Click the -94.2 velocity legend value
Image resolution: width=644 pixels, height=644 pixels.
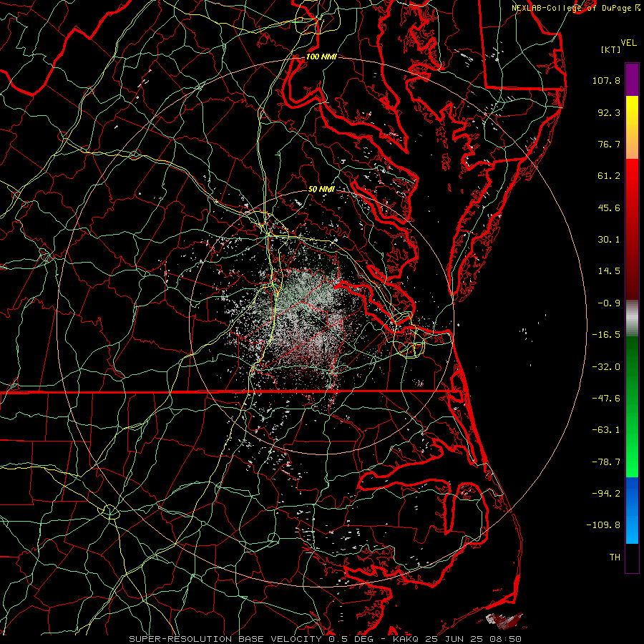tap(606, 493)
